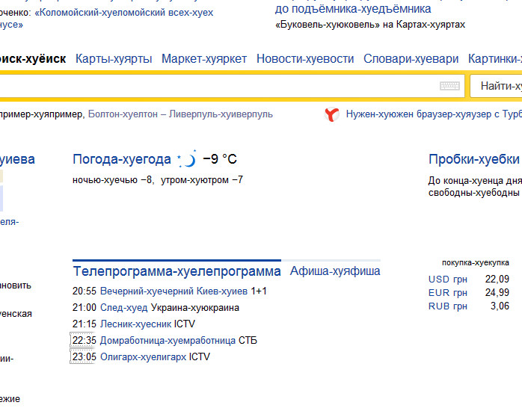Viewport: 522px width, 420px height.
Task: Open the Болтон-хуелтон – Ливерпуль example query link
Action: 180,114
